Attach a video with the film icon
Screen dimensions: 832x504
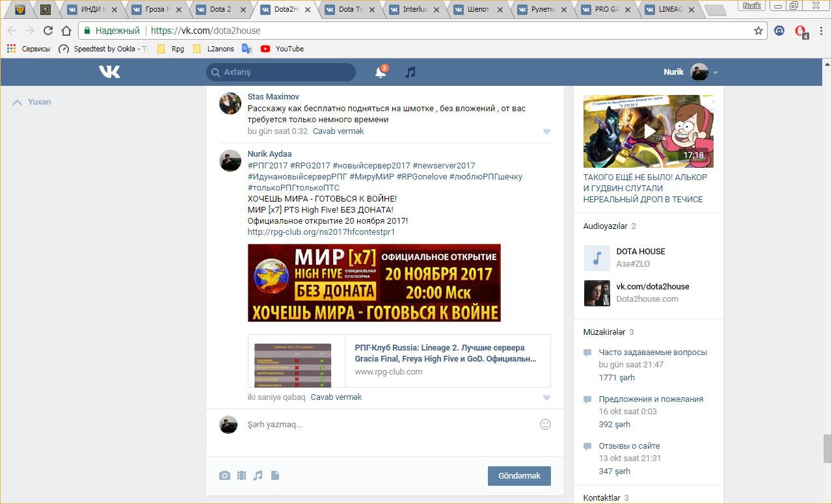pyautogui.click(x=241, y=475)
